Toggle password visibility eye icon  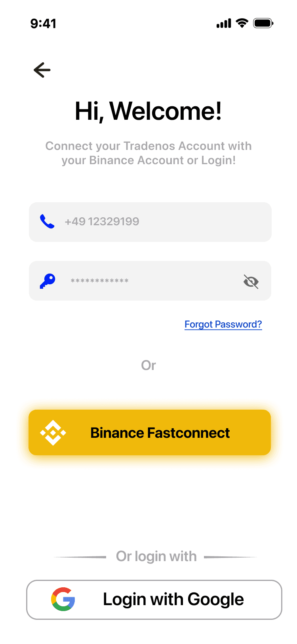[x=251, y=282]
